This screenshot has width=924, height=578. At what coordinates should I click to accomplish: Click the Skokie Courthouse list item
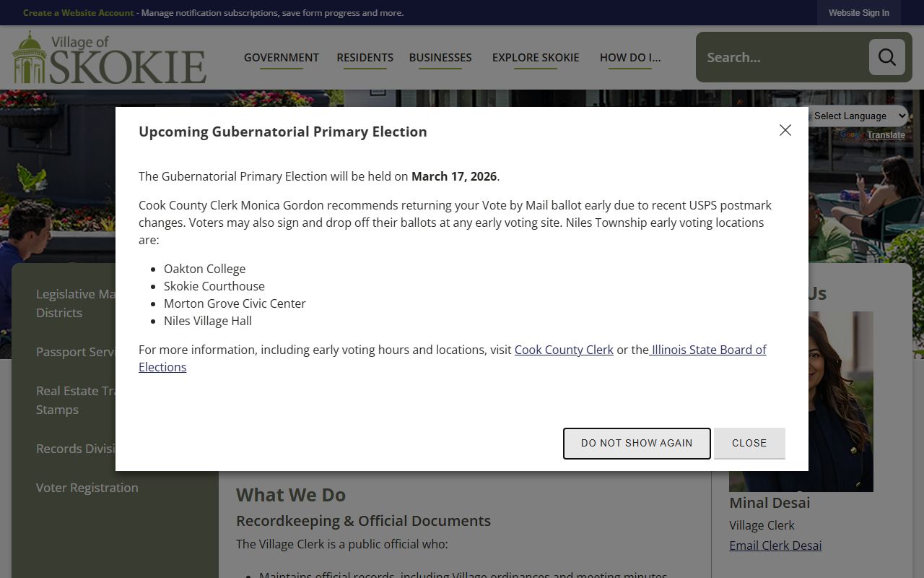[214, 286]
